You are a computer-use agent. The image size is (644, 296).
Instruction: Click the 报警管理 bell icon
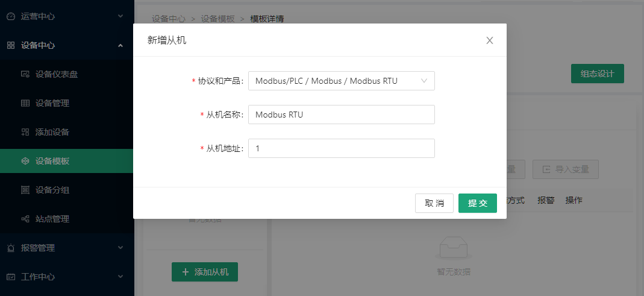pyautogui.click(x=11, y=248)
